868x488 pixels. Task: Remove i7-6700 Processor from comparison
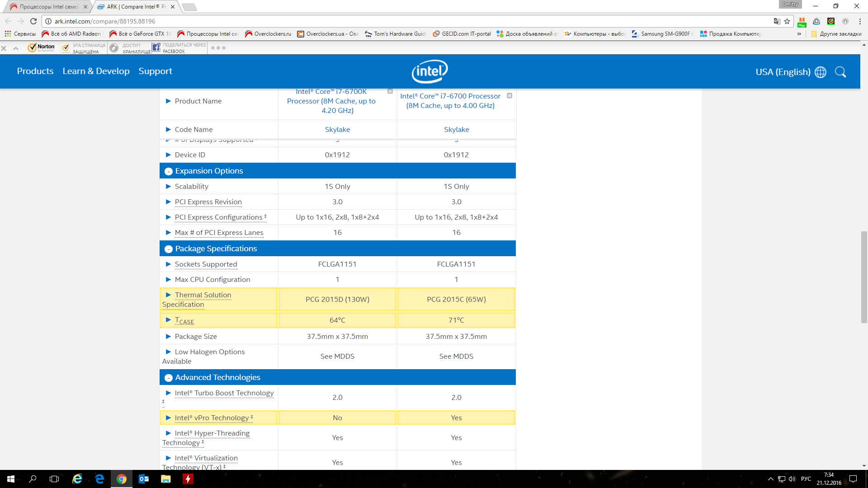click(509, 96)
